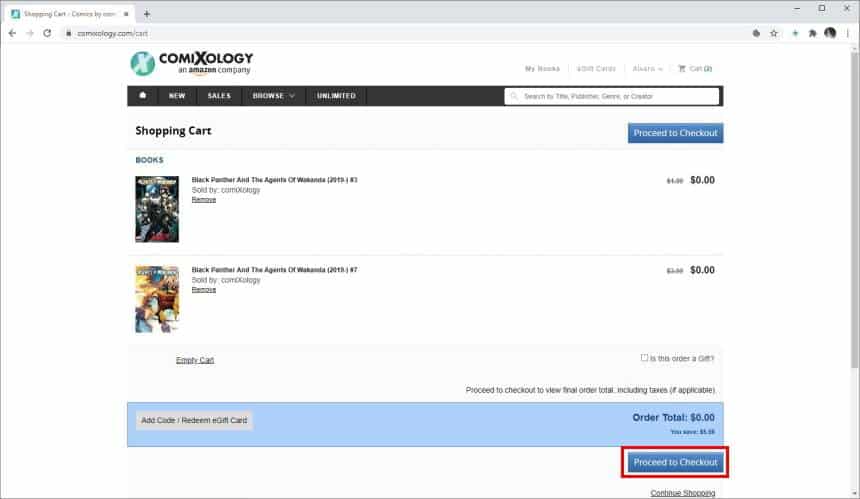
Task: Open the Unlimited menu item
Action: pyautogui.click(x=336, y=95)
